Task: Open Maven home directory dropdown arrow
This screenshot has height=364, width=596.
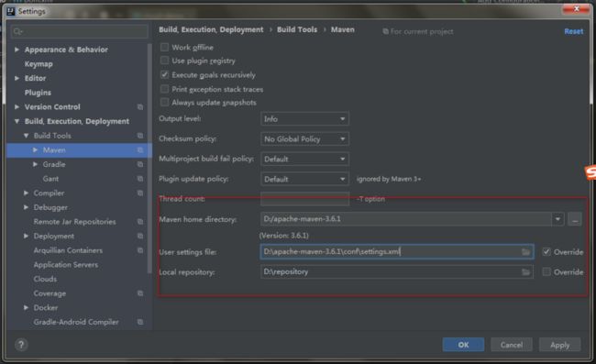Action: pos(557,219)
